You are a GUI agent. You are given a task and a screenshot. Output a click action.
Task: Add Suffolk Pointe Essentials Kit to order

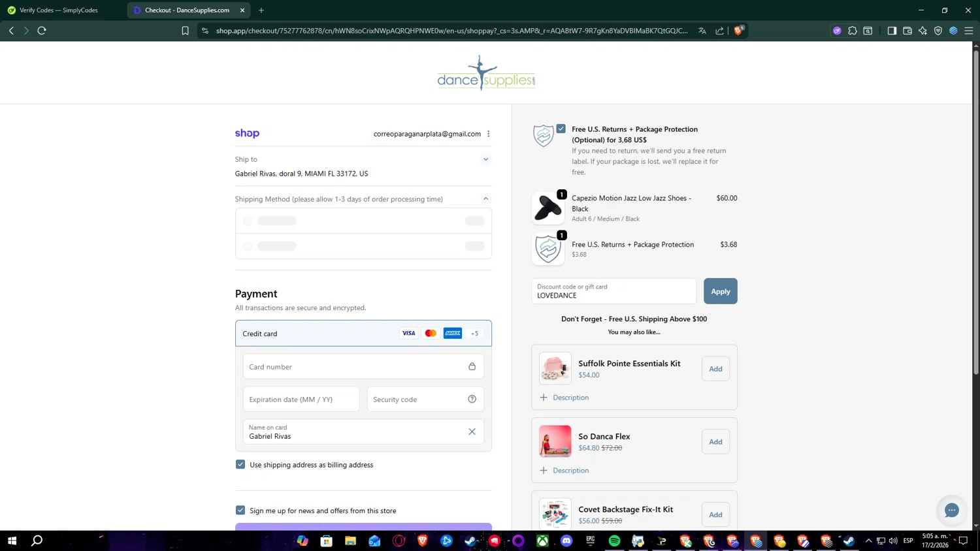coord(715,369)
